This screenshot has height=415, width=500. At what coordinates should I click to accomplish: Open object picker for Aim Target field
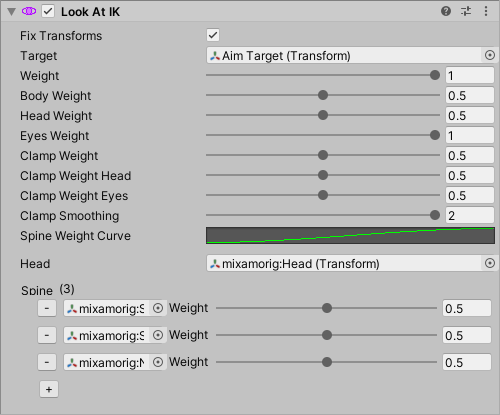490,55
